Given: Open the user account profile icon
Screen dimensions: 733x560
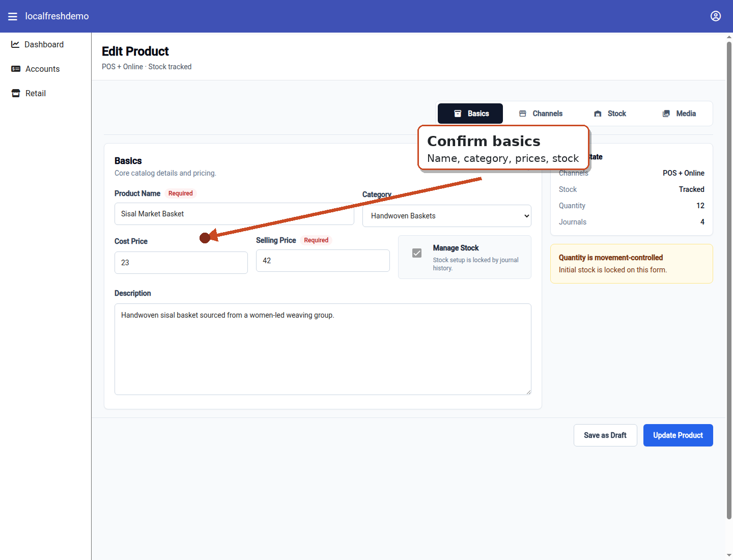Looking at the screenshot, I should [x=716, y=16].
